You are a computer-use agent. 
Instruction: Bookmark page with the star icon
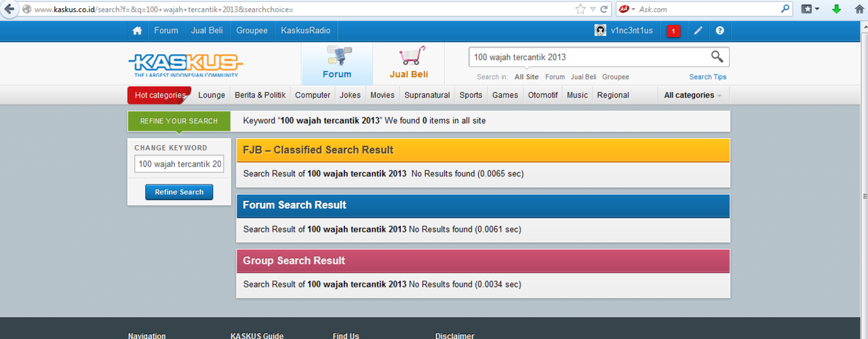point(580,9)
